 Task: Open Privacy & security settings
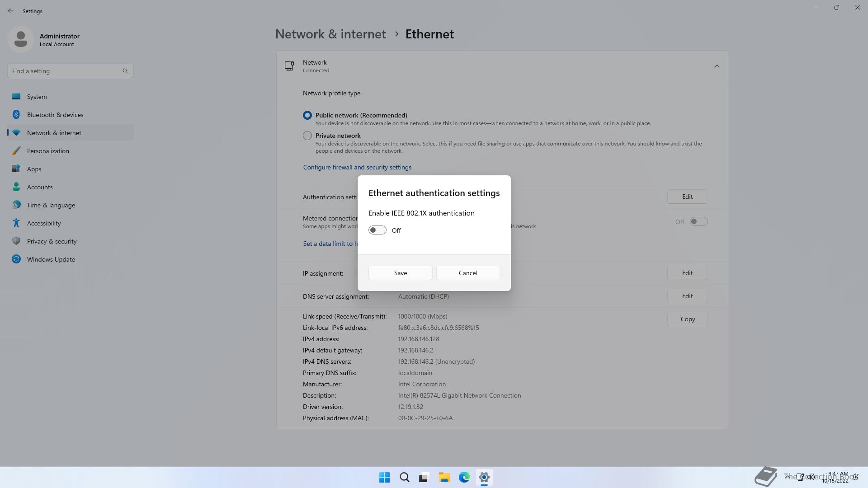pos(52,241)
